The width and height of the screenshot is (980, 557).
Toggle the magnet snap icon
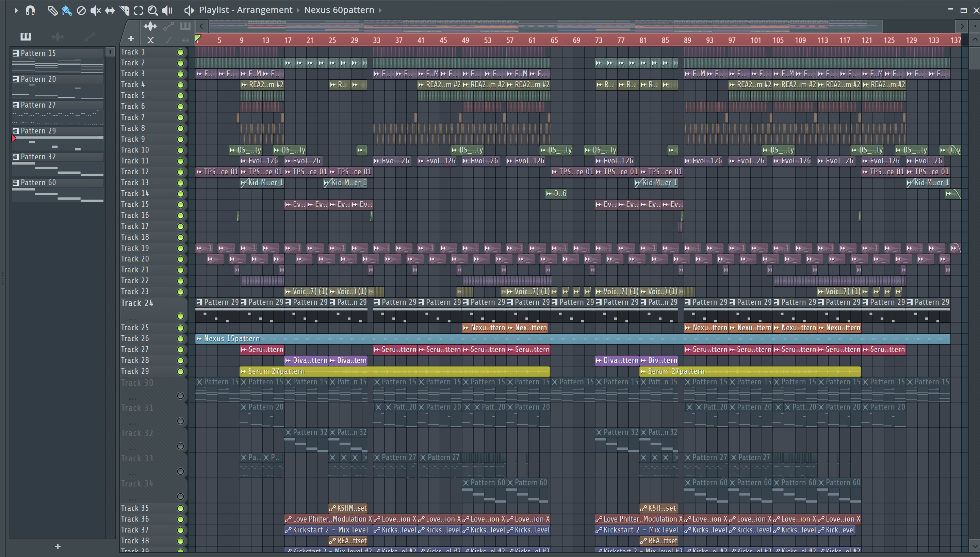point(30,10)
